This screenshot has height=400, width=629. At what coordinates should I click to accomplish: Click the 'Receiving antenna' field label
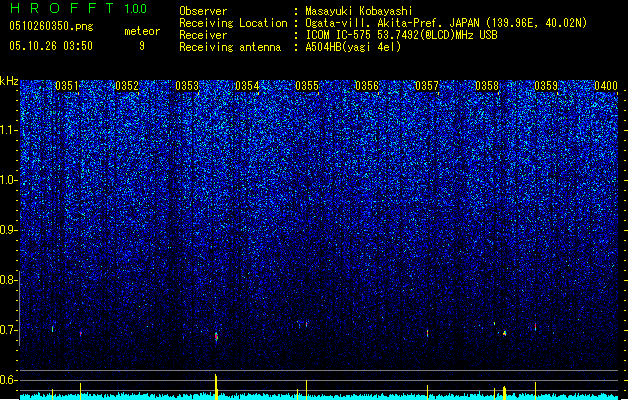point(230,47)
